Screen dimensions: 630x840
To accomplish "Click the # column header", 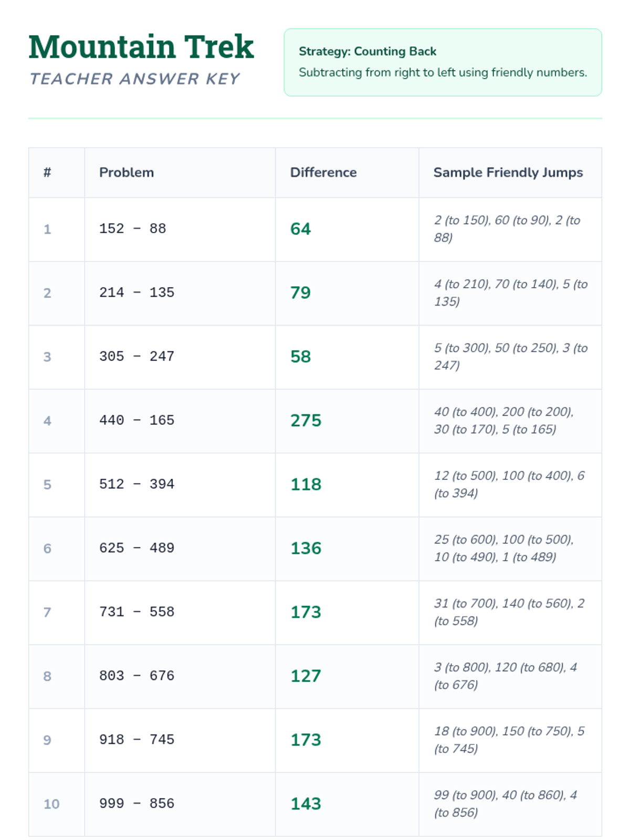I will click(47, 173).
